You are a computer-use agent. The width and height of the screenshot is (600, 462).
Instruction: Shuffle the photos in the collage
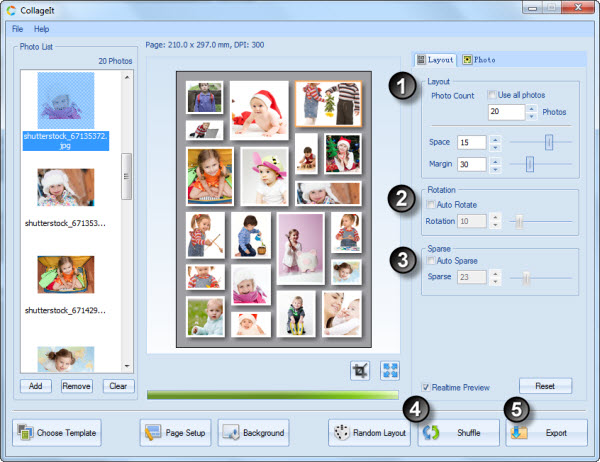click(x=458, y=433)
